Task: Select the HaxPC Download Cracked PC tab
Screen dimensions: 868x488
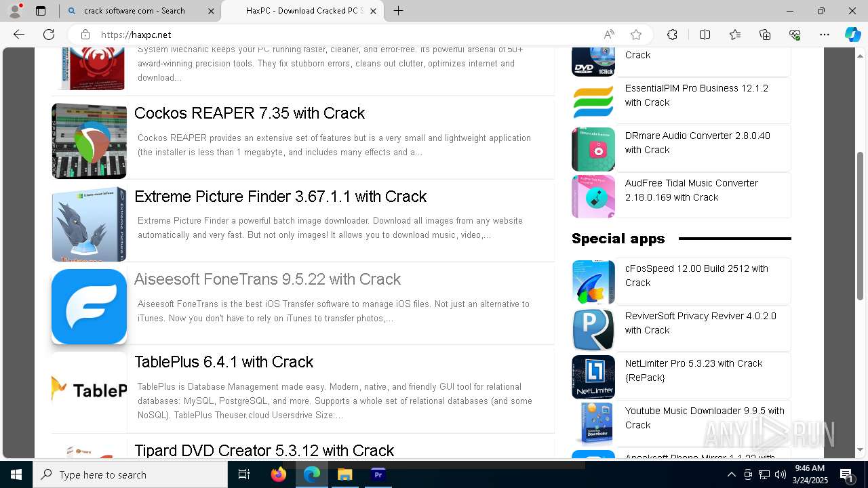Action: point(303,11)
